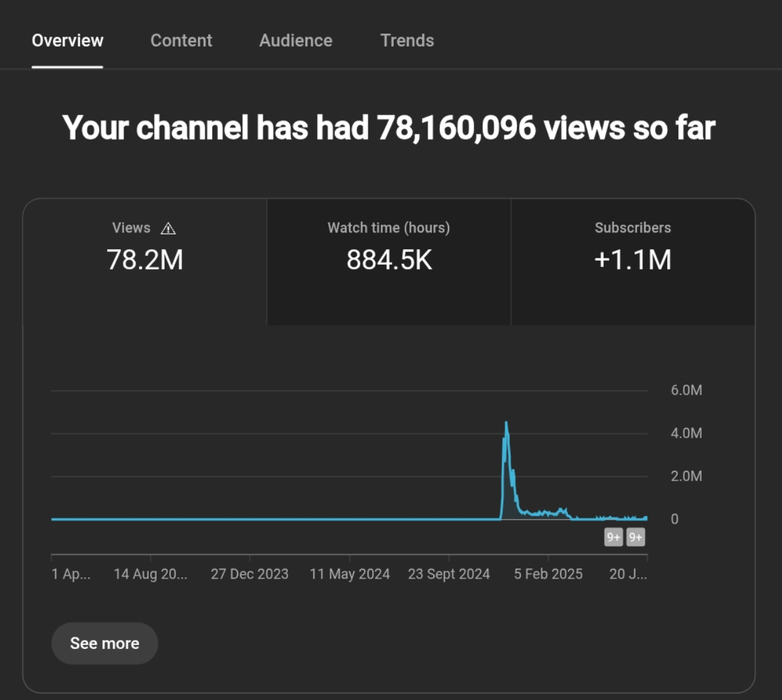Click the 4.0M axis label
This screenshot has height=700, width=782.
click(x=686, y=433)
